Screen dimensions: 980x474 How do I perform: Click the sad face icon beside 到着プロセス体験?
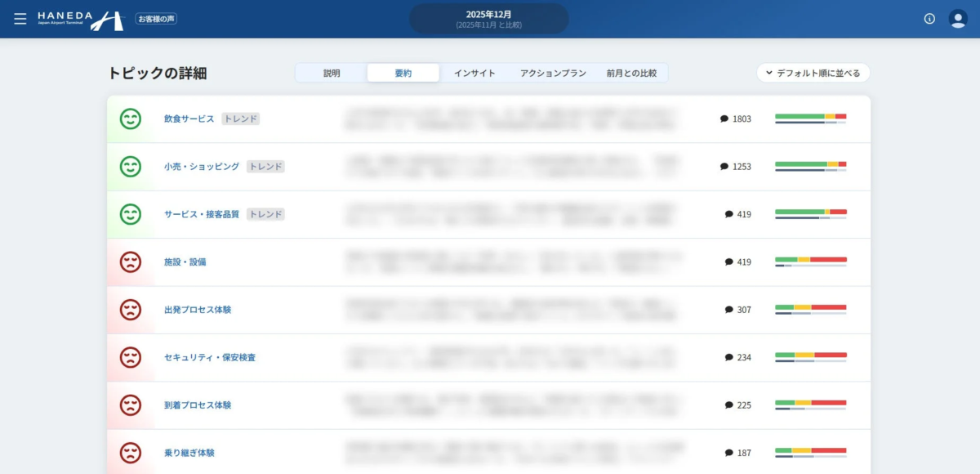click(131, 405)
